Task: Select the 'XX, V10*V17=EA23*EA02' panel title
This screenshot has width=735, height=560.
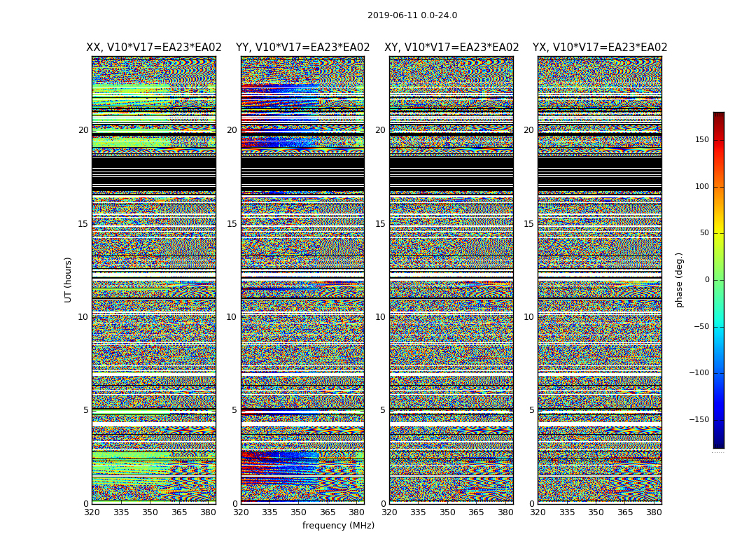Action: [154, 48]
